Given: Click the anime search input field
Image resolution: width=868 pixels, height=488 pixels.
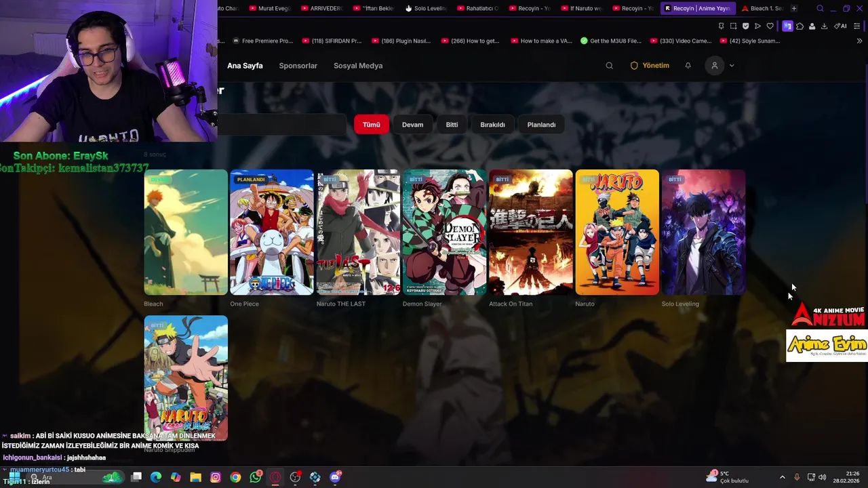Looking at the screenshot, I should click(x=281, y=125).
